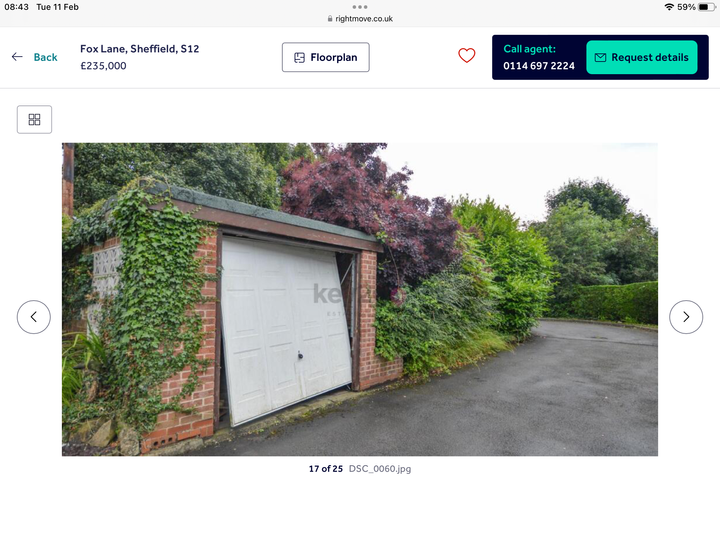Open the photo grid view icon

(x=34, y=119)
